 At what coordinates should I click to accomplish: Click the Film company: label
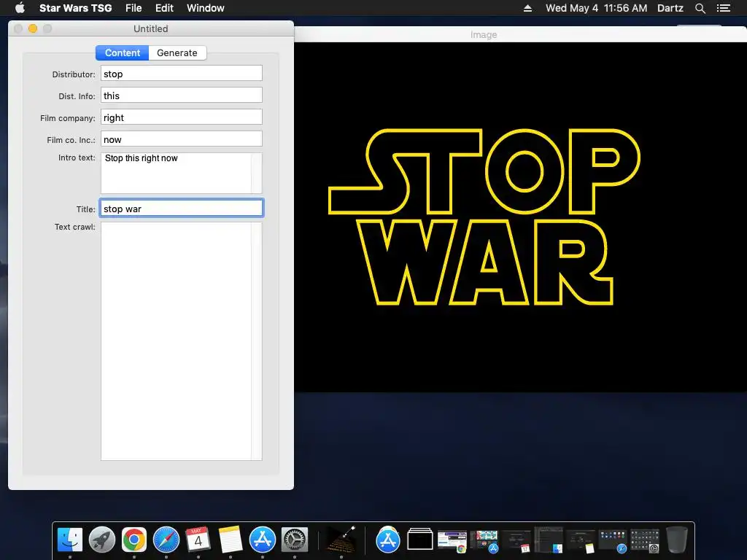(68, 118)
